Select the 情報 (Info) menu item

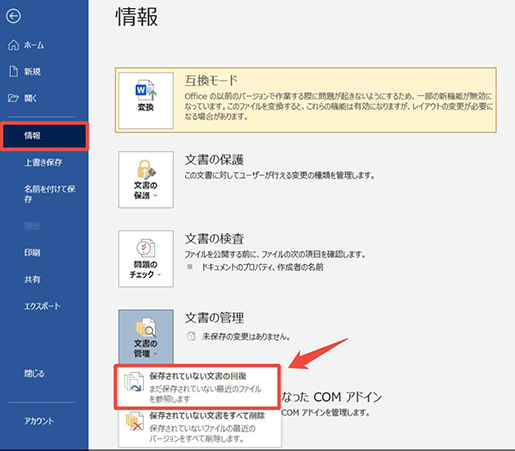tap(44, 136)
